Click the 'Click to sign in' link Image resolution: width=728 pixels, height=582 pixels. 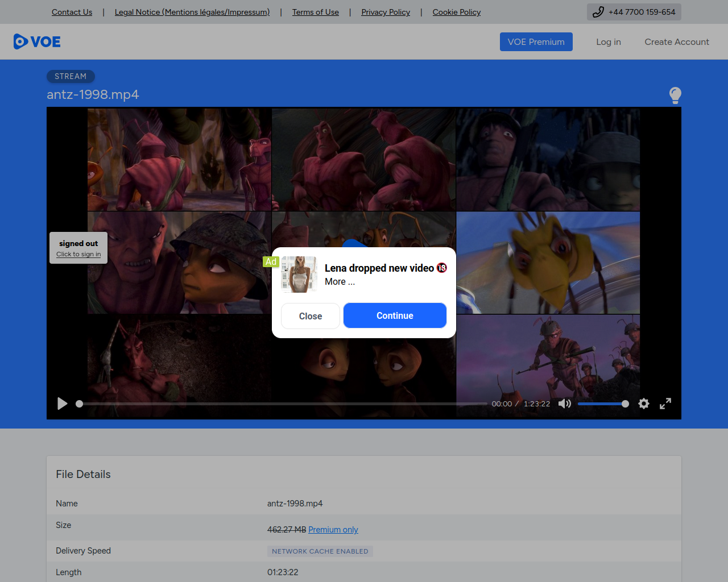click(78, 254)
